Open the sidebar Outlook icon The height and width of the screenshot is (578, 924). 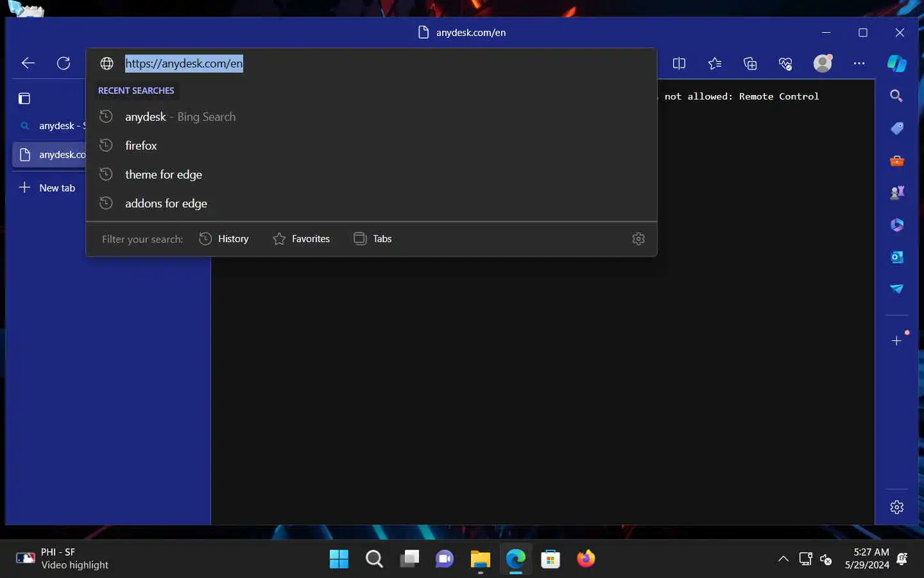897,257
